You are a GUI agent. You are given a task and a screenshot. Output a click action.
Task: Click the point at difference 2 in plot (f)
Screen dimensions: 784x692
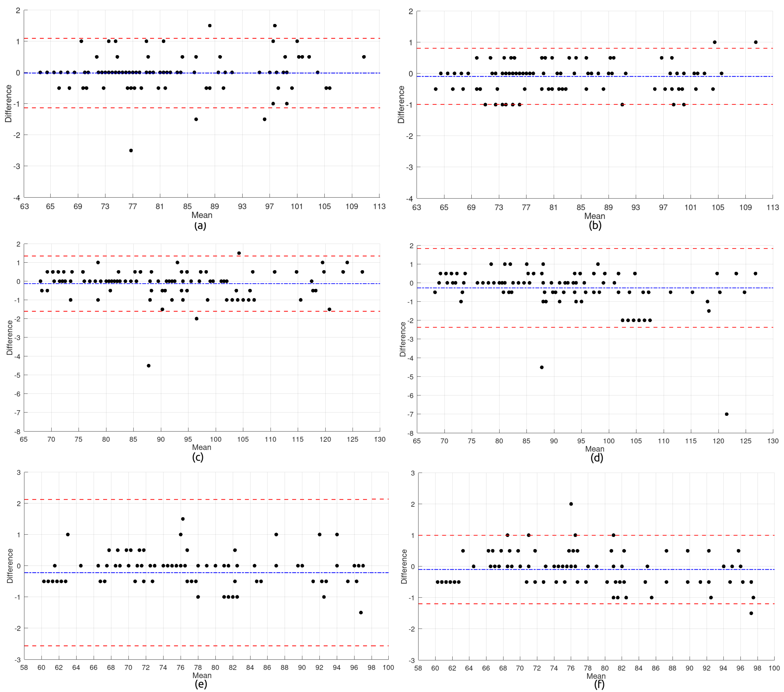click(x=571, y=504)
